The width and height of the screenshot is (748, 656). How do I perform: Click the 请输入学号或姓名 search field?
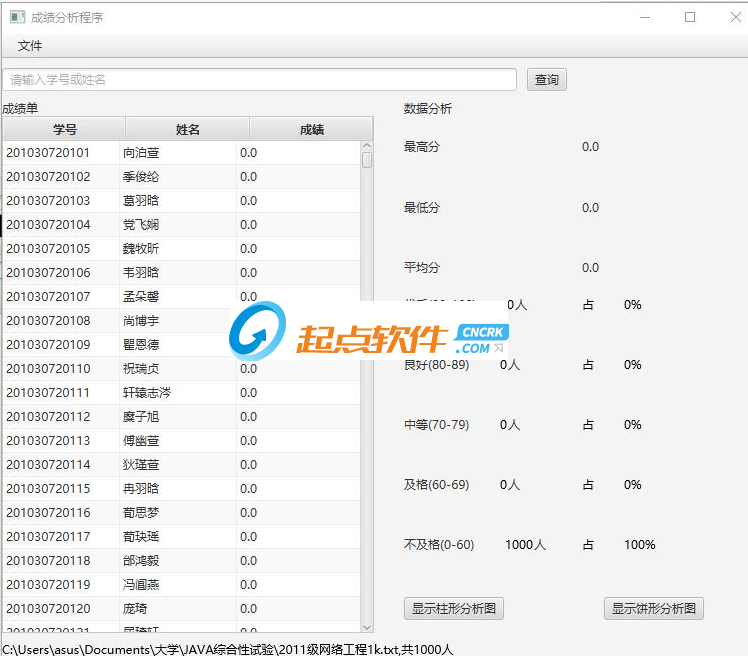[x=259, y=80]
